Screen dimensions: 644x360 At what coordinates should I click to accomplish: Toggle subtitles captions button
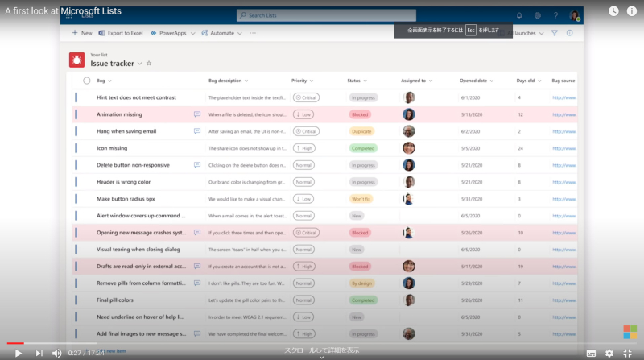click(591, 353)
